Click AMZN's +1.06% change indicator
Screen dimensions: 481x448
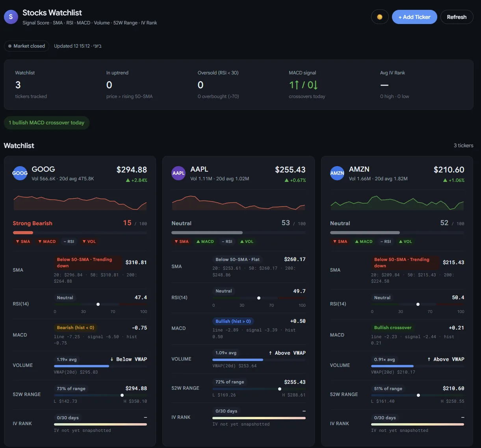(454, 180)
